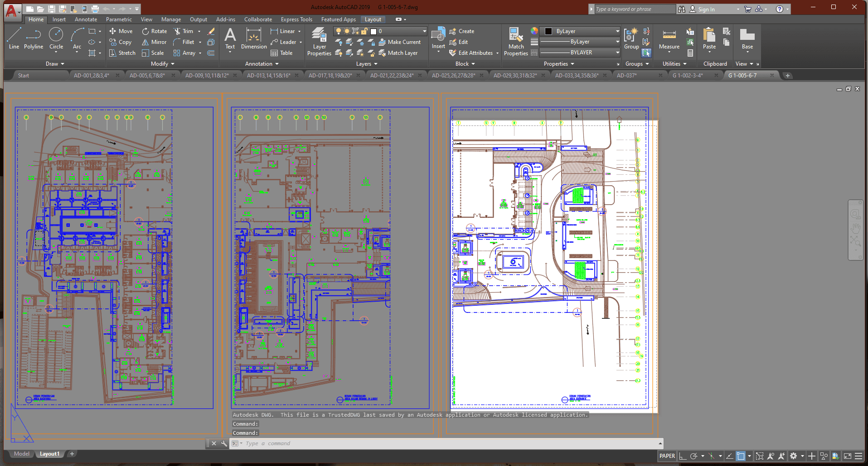Click the Mirror tool in Modify panel
The width and height of the screenshot is (868, 466).
tap(154, 42)
